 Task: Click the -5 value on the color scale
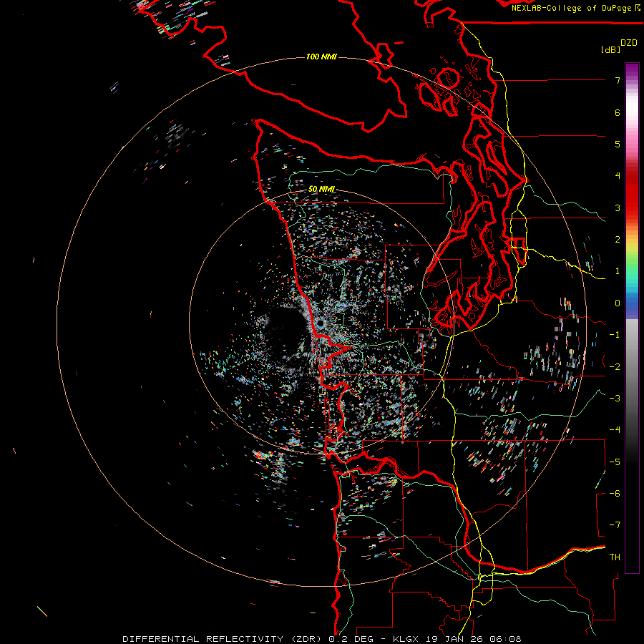615,462
